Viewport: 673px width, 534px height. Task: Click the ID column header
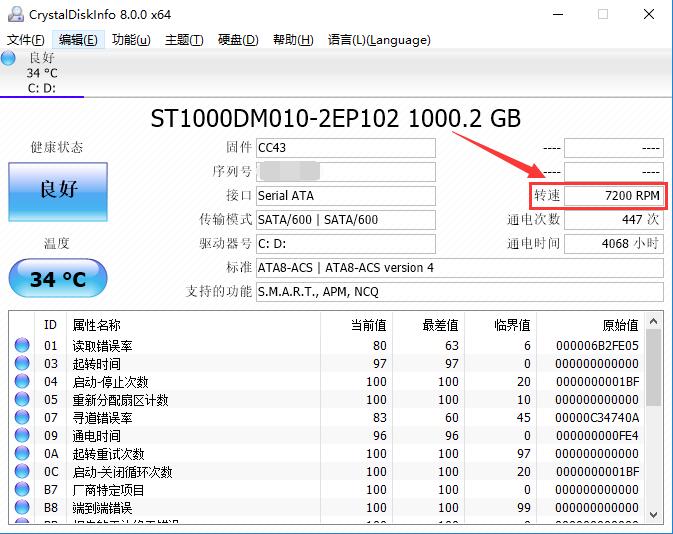[50, 325]
